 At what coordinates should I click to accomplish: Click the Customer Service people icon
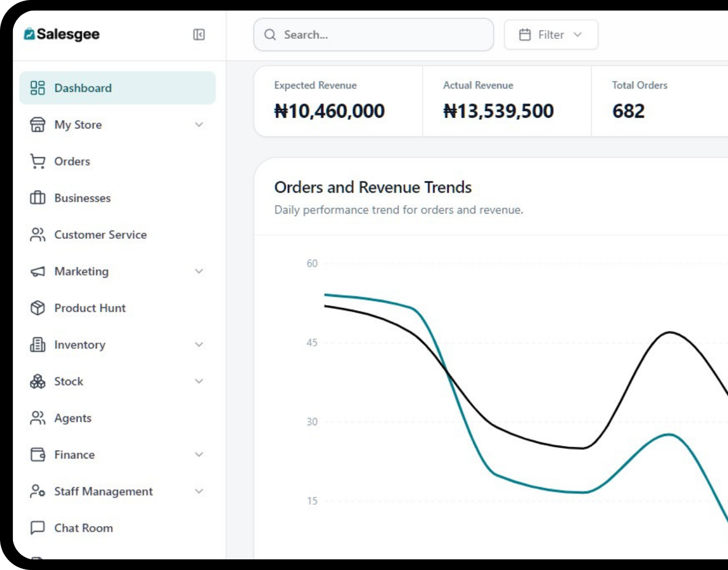[x=38, y=235]
